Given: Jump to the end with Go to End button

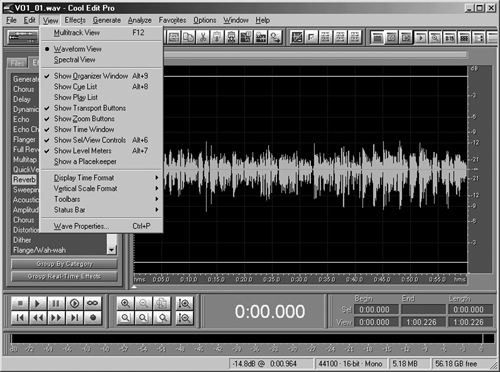Looking at the screenshot, I should click(x=74, y=318).
